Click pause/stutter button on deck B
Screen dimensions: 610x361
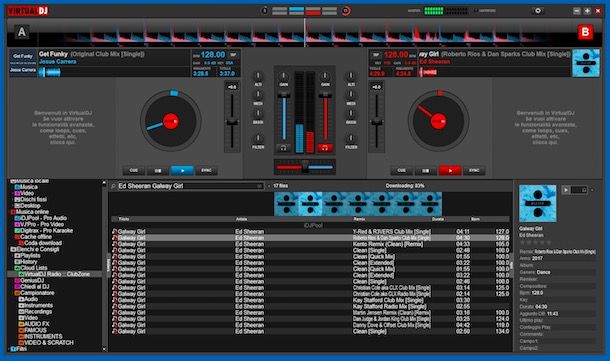pyautogui.click(x=426, y=170)
